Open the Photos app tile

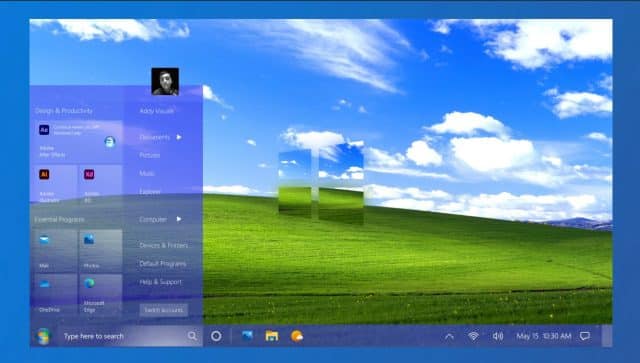pos(100,250)
